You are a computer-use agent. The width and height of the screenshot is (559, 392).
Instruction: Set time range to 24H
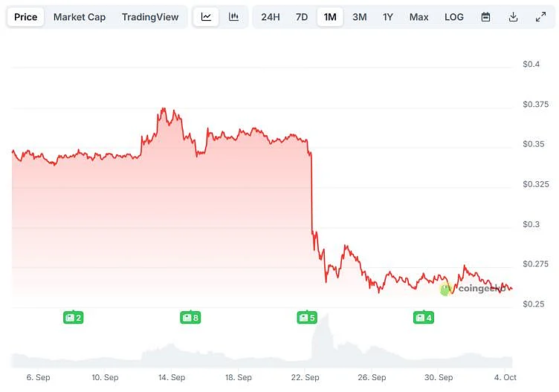[271, 17]
